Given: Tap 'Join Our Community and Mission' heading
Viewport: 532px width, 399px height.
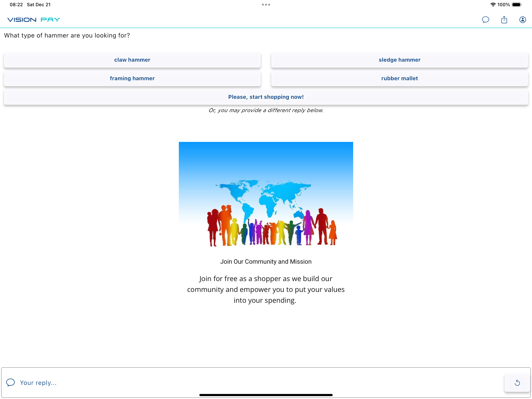Looking at the screenshot, I should [x=266, y=262].
